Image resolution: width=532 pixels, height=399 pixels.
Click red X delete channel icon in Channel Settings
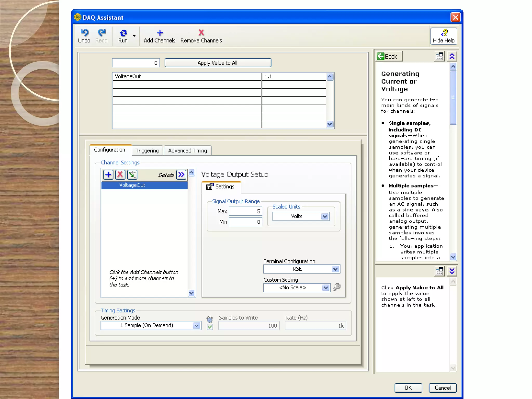pos(120,175)
